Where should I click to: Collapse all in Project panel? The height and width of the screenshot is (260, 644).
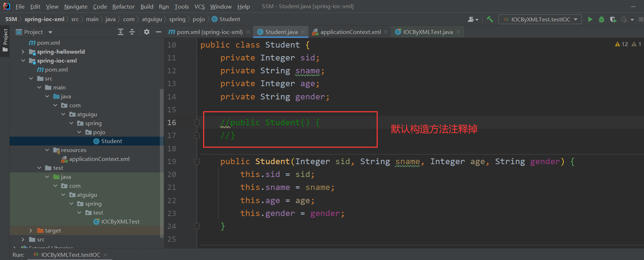(132, 32)
